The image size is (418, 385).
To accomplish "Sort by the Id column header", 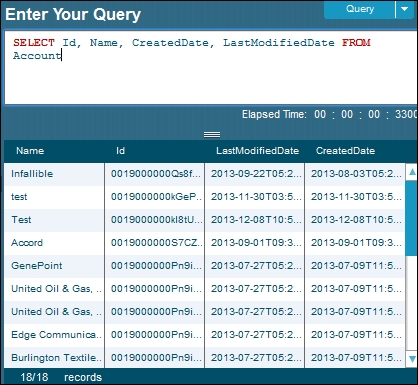I will pos(120,151).
